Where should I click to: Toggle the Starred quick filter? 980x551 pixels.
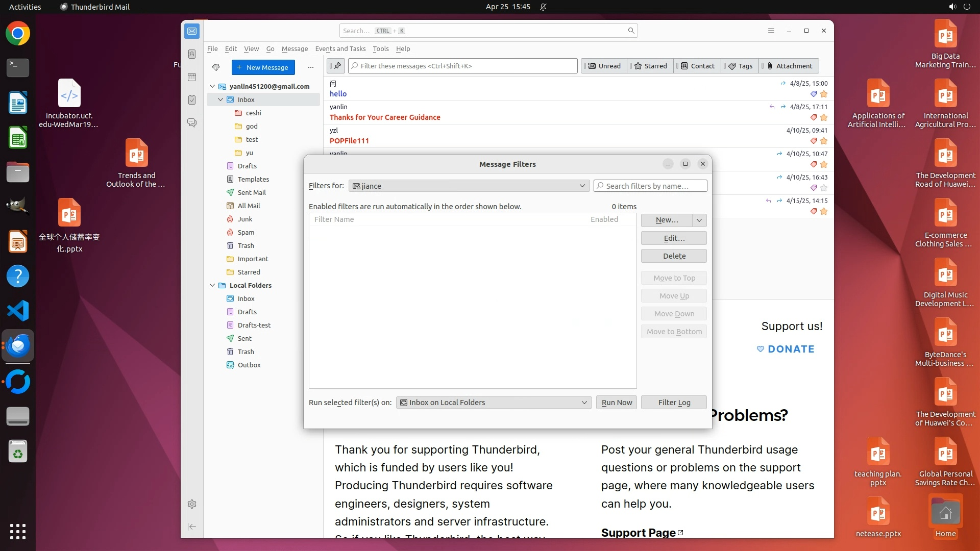(x=650, y=66)
